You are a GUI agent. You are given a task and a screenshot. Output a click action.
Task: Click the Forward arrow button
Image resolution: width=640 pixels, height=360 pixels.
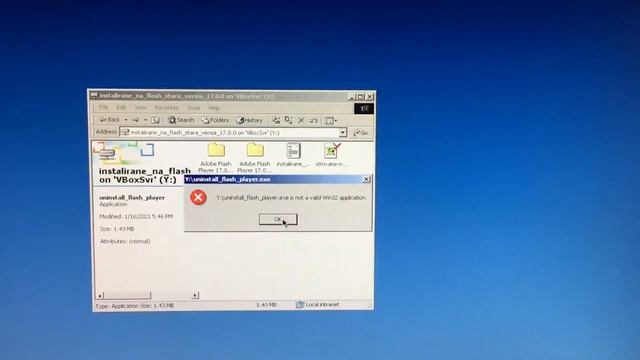tap(136, 120)
